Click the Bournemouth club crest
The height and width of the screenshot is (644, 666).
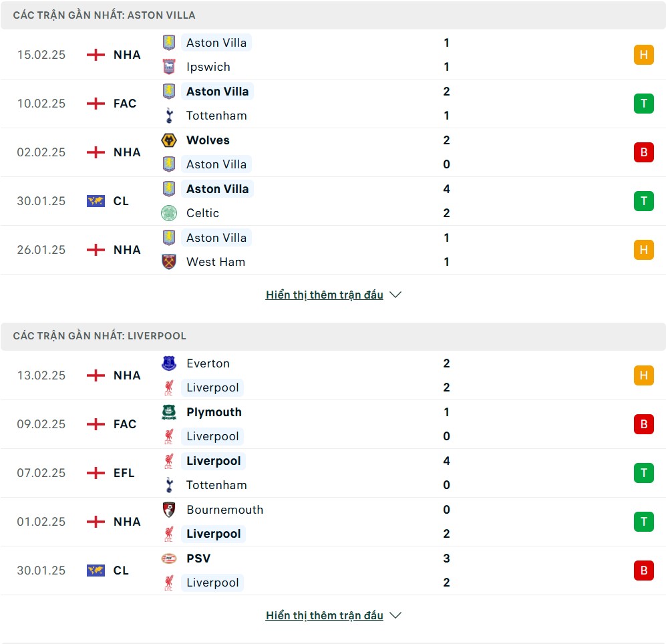pyautogui.click(x=169, y=510)
